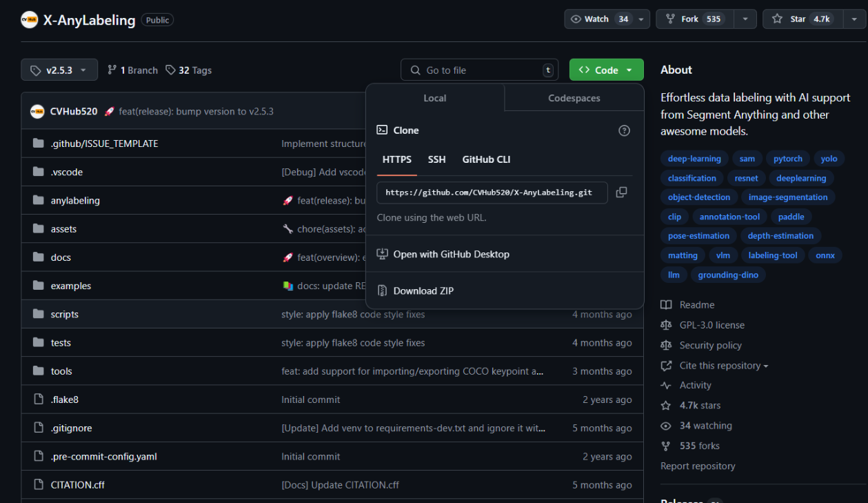
Task: Switch to the Codespaces tab
Action: tap(574, 98)
